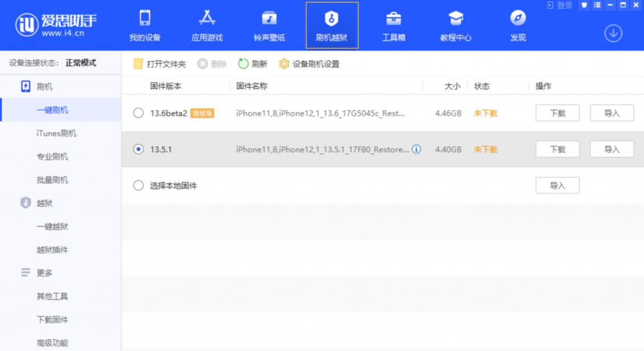Click the 大小 column header
The width and height of the screenshot is (644, 351).
pyautogui.click(x=452, y=86)
